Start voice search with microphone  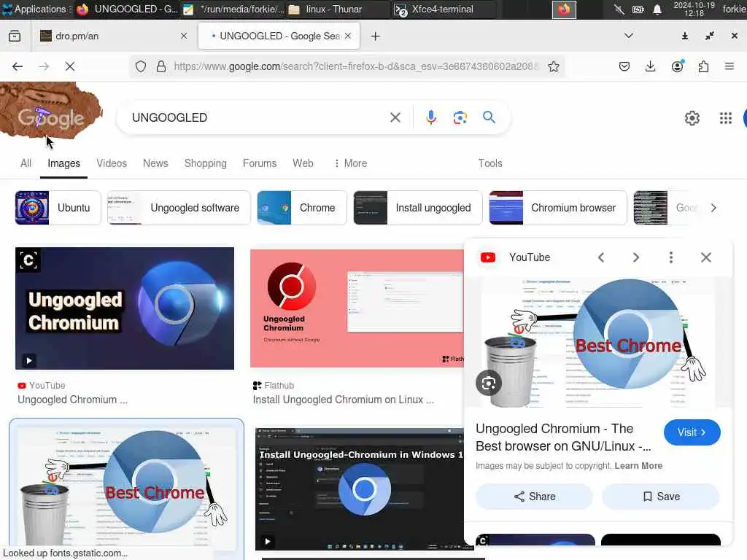(x=430, y=117)
